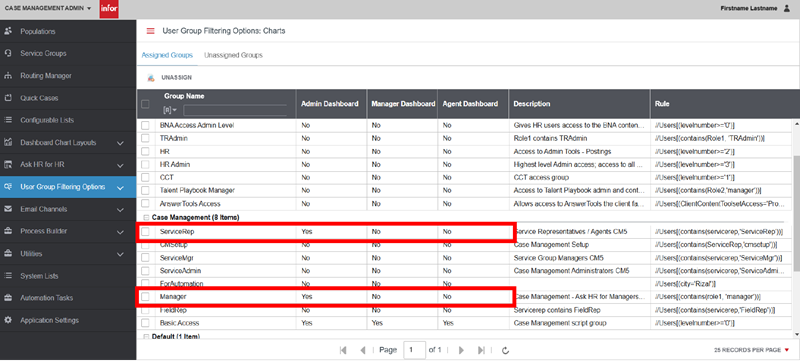
Task: Refresh the grid records
Action: tap(506, 350)
